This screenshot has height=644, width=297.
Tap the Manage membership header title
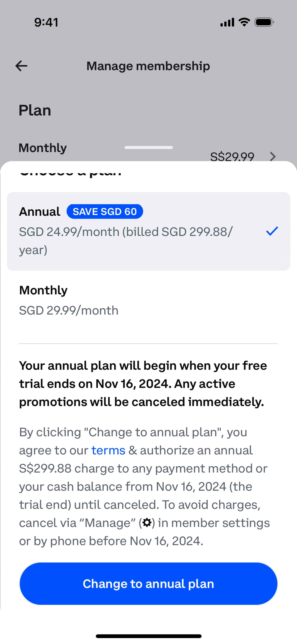click(x=148, y=66)
